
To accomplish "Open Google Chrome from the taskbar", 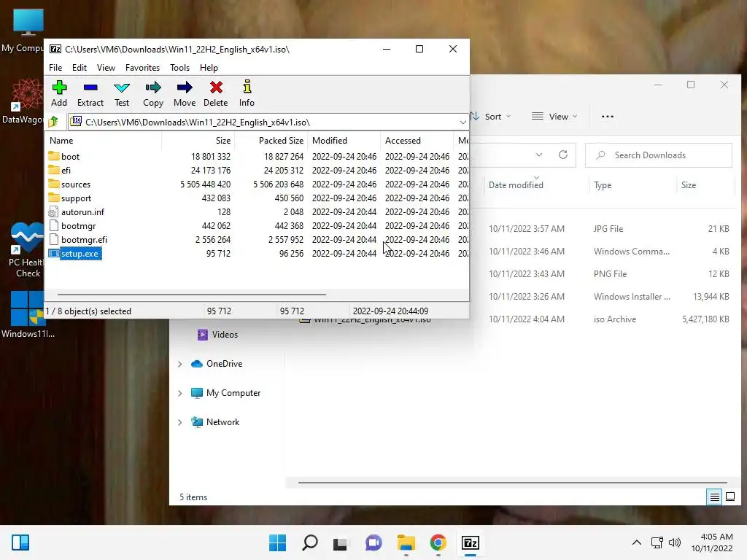I will (438, 542).
